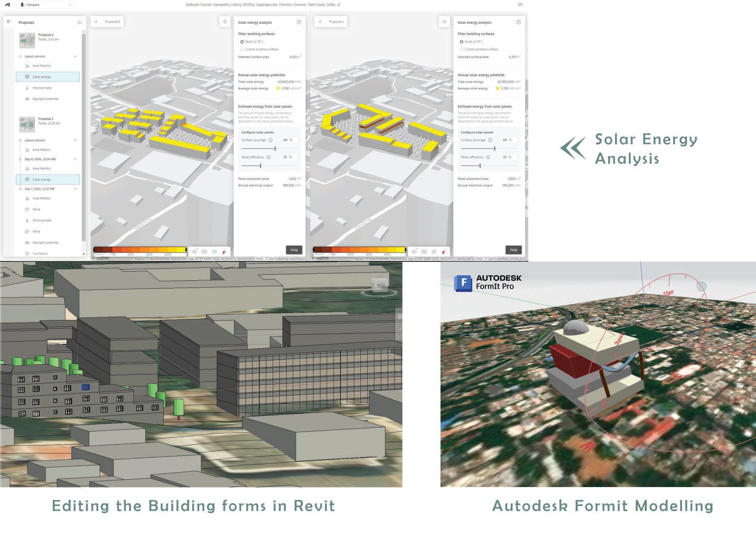Viewport: 756px width, 534px height.
Task: Collapse the Sep 7, 2024, 11:37 PM version
Action: [x=75, y=189]
